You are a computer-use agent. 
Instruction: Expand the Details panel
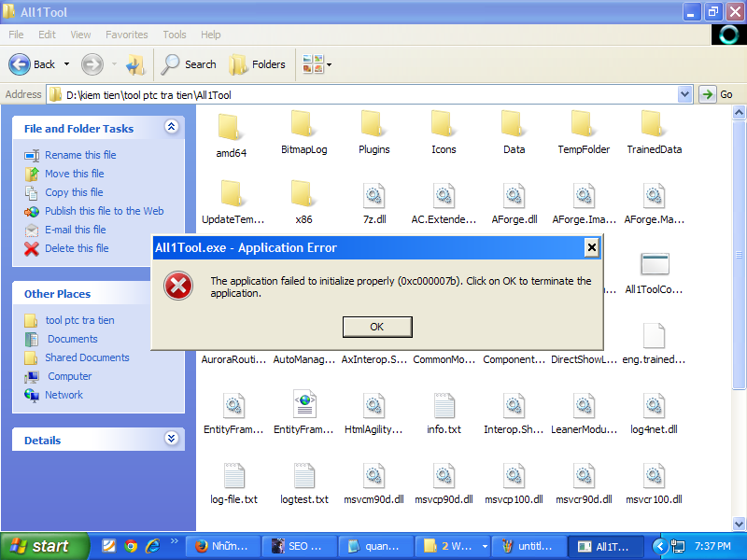coord(171,439)
